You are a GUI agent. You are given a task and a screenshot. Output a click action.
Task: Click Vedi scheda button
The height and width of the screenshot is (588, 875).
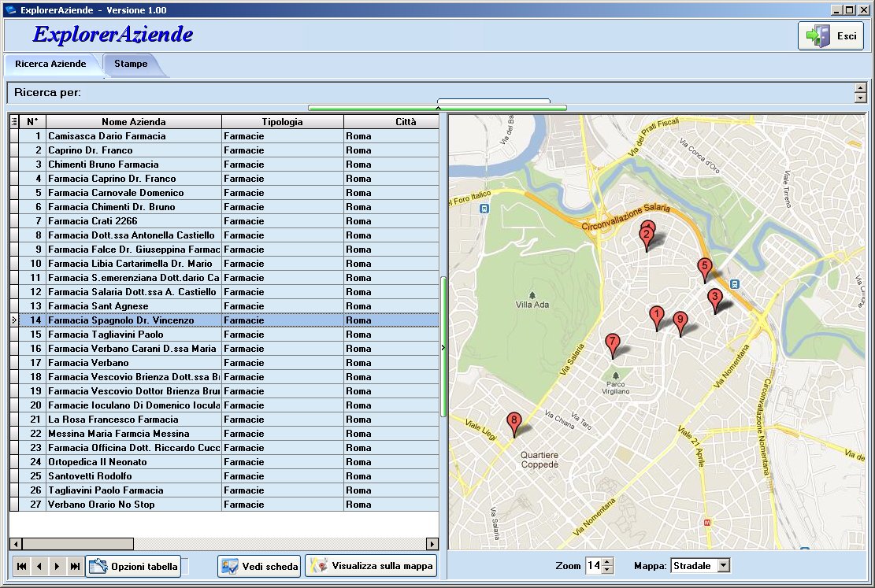point(259,566)
